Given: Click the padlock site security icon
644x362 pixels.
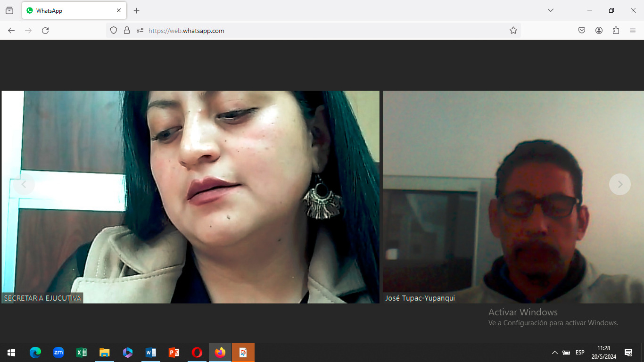Looking at the screenshot, I should click(126, 31).
